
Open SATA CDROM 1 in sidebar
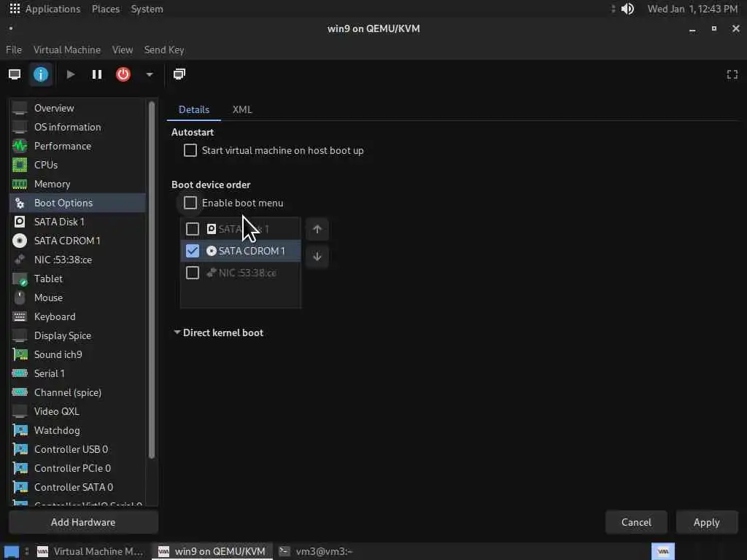pos(77,241)
